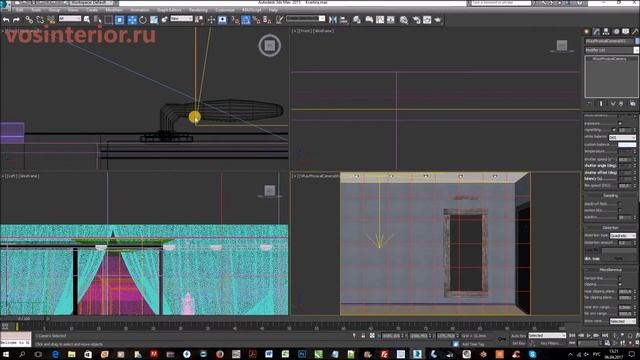Enable the motion blur checkbox
Screen dimensions: 640x360
pyautogui.click(x=620, y=210)
